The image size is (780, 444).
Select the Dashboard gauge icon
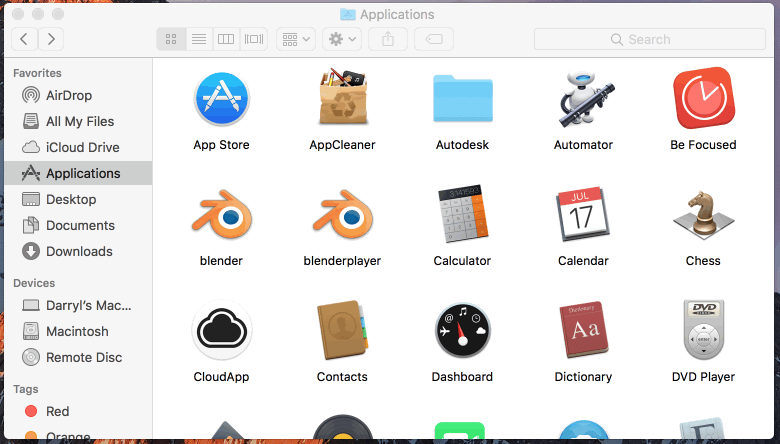pos(463,330)
